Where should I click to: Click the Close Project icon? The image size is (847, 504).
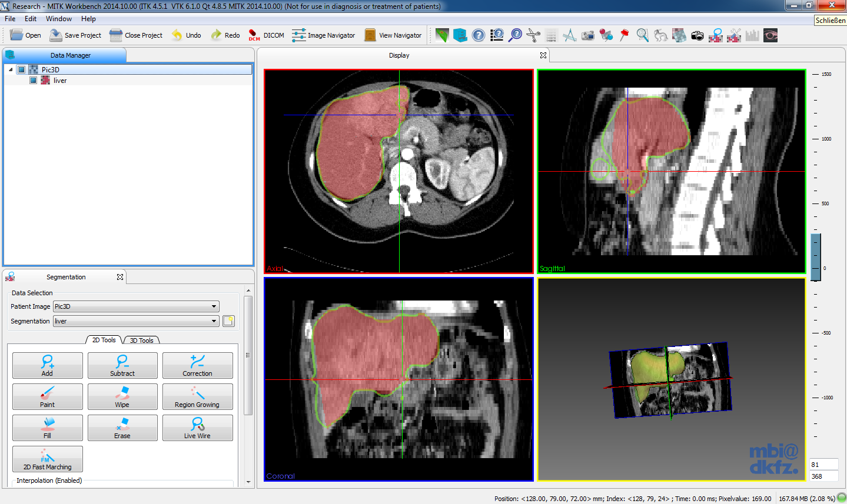pyautogui.click(x=116, y=35)
